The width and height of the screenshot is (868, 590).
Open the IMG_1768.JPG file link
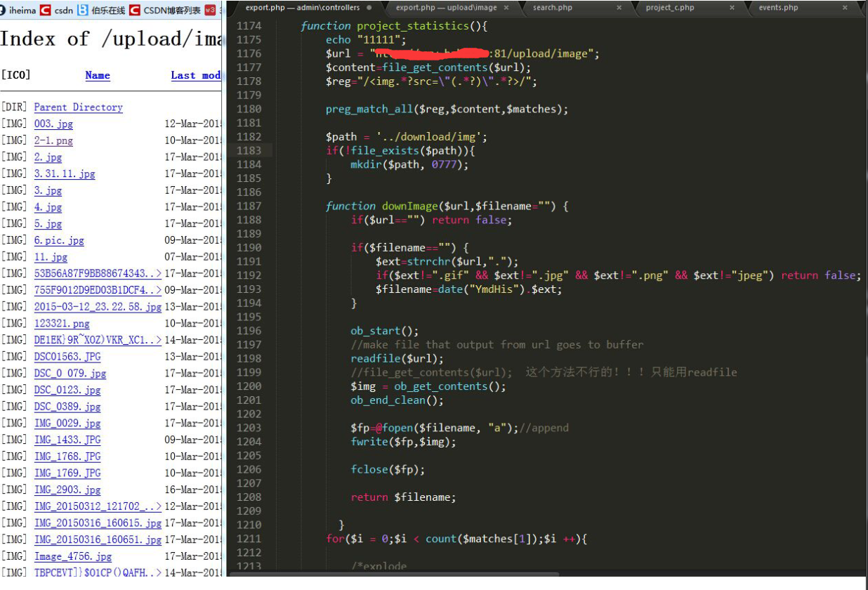(67, 457)
